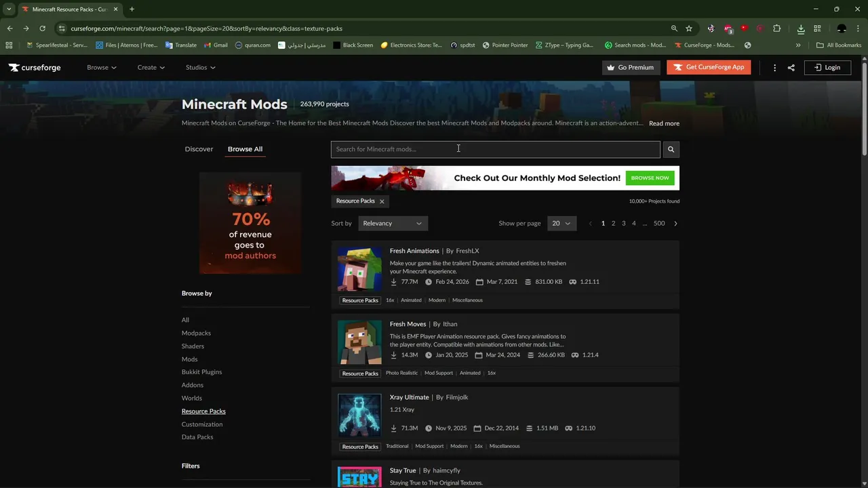Remove the Resource Packs filter chip
Viewport: 868px width, 488px height.
pyautogui.click(x=382, y=201)
